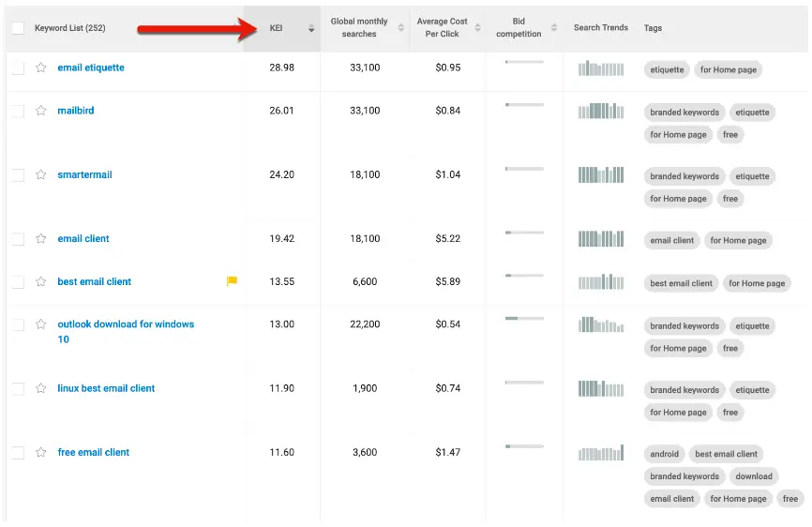Click the yellow flag on best email client
This screenshot has height=527, width=812.
232,281
